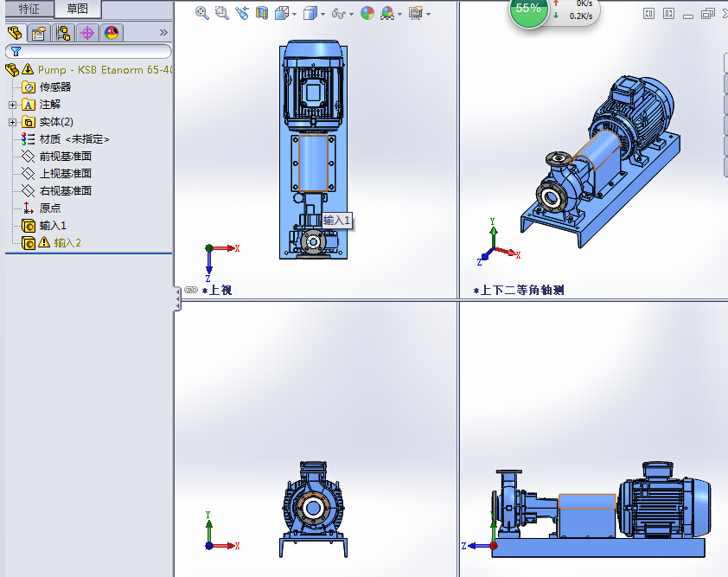728x577 pixels.
Task: Restore down the document window
Action: pos(707,14)
